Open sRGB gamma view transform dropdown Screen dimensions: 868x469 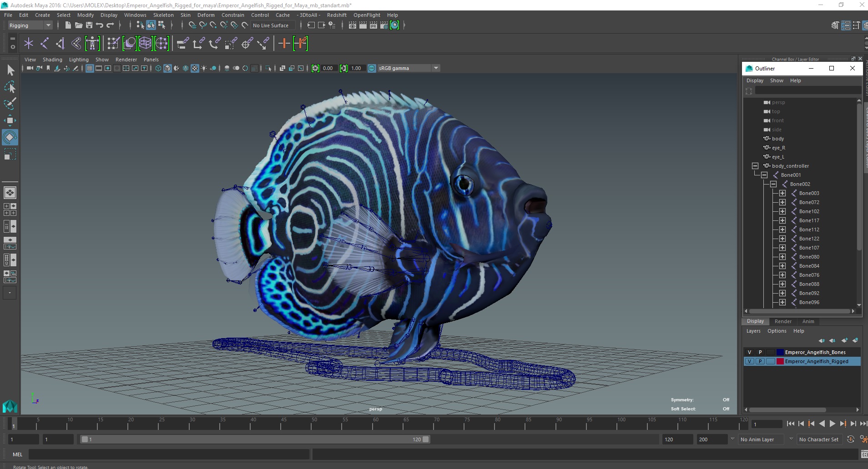[x=409, y=68]
